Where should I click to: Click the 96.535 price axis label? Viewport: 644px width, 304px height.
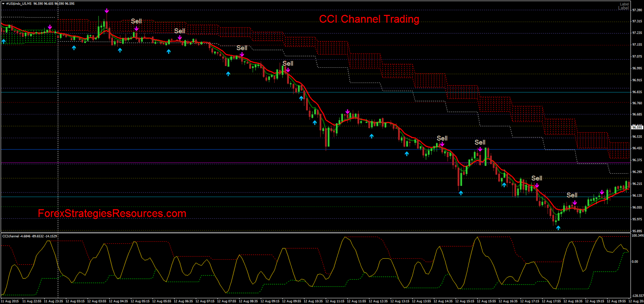(637, 137)
